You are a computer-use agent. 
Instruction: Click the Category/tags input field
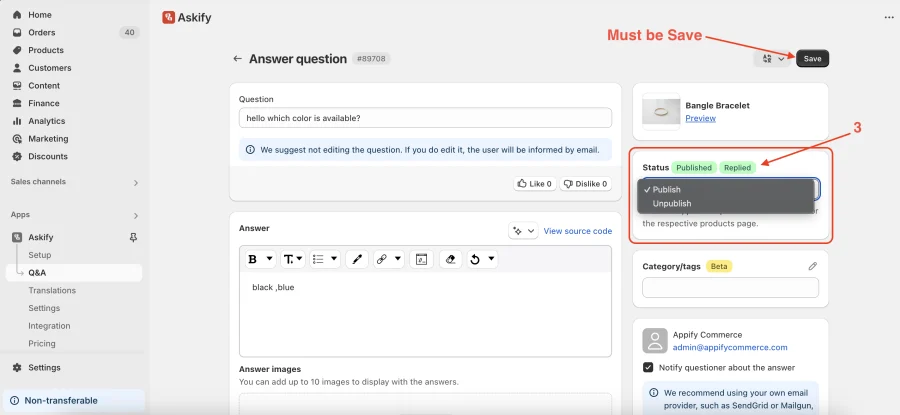730,288
